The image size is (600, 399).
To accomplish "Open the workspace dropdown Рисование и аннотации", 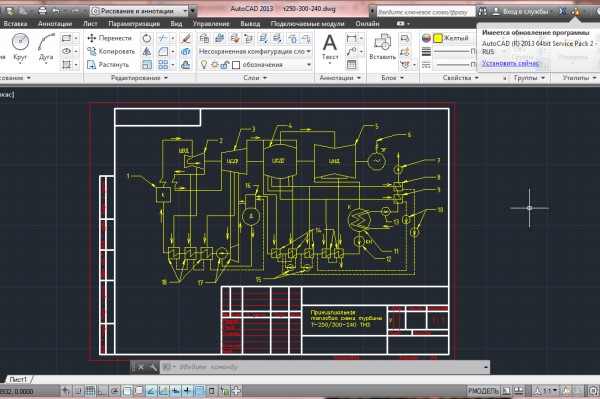I will (x=139, y=11).
